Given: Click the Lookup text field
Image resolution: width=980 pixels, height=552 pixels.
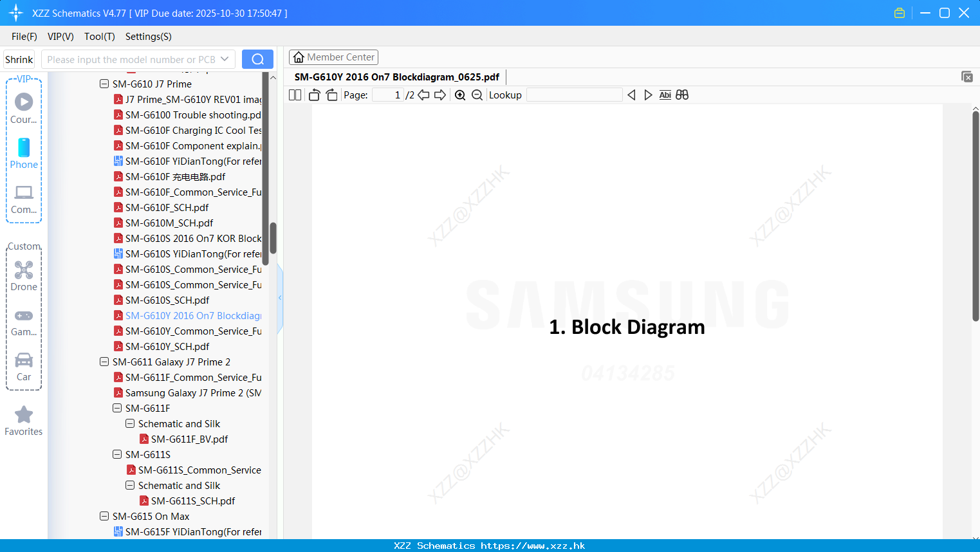Looking at the screenshot, I should (x=575, y=95).
